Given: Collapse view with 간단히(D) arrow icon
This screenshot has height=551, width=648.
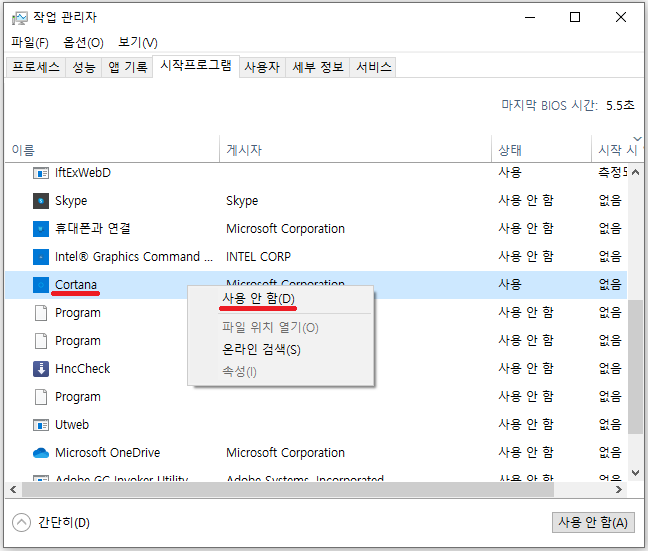Looking at the screenshot, I should (x=21, y=522).
